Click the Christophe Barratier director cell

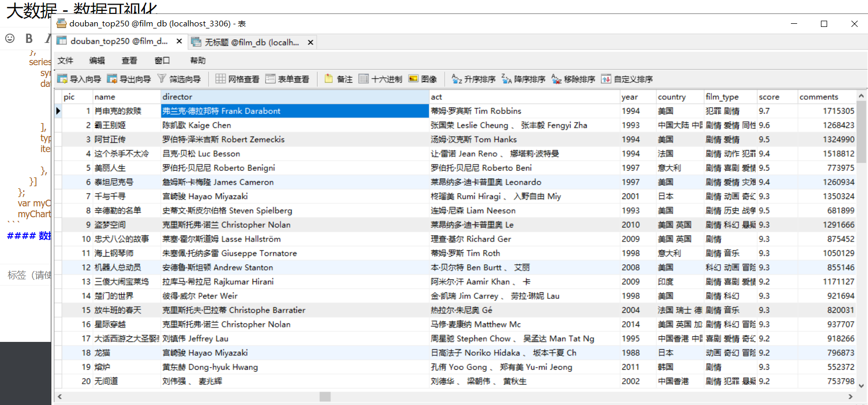point(295,310)
